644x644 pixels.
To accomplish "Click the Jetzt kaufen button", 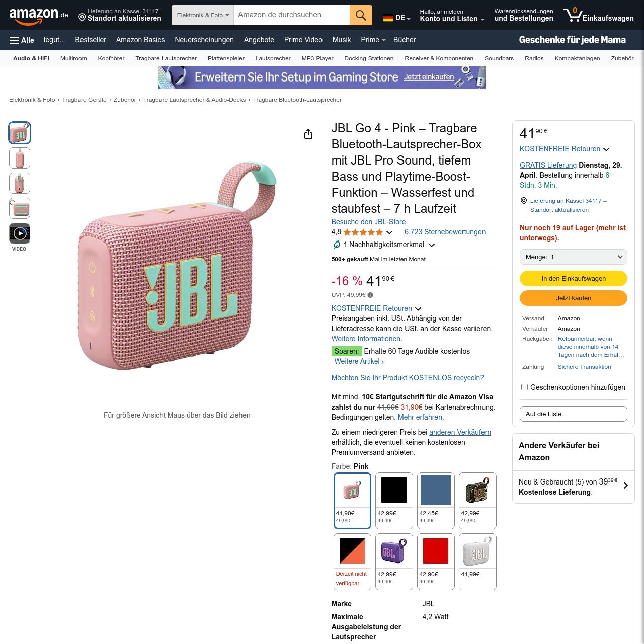I will 574,298.
